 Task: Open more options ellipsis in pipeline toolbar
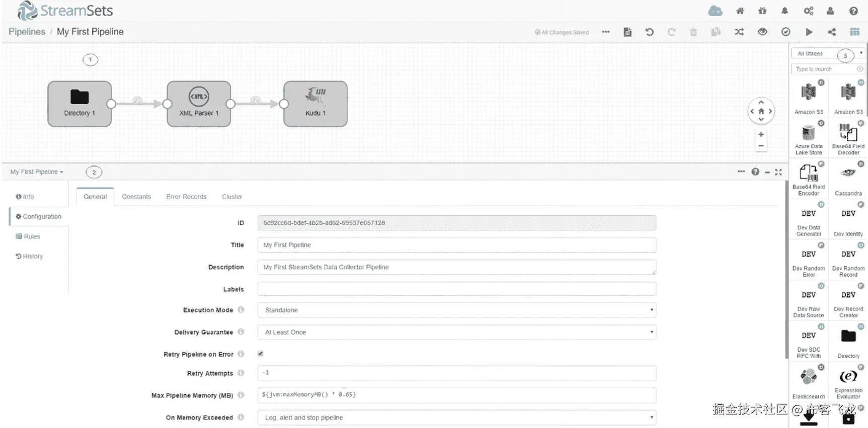point(606,32)
